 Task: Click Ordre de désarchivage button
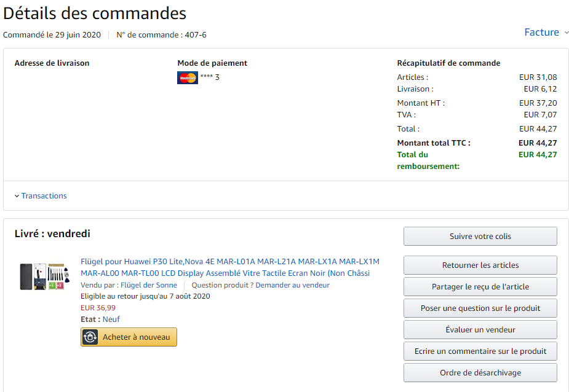480,373
